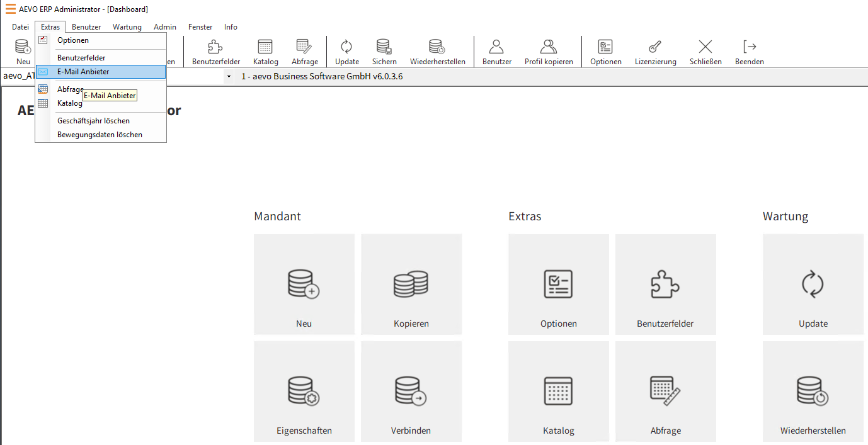The height and width of the screenshot is (445, 868).
Task: Click the Eigenschaften dashboard tile
Action: (x=304, y=391)
